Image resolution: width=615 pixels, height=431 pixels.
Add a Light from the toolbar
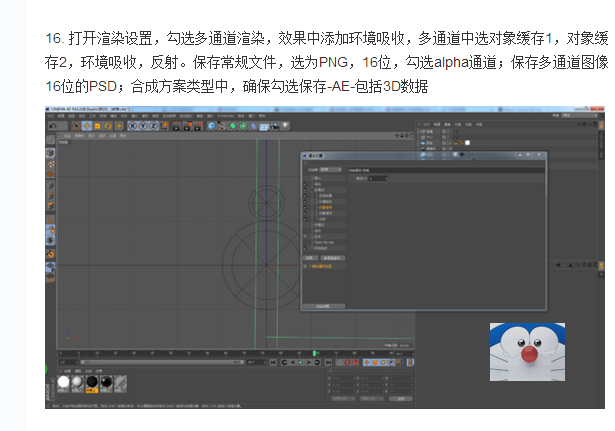(285, 125)
